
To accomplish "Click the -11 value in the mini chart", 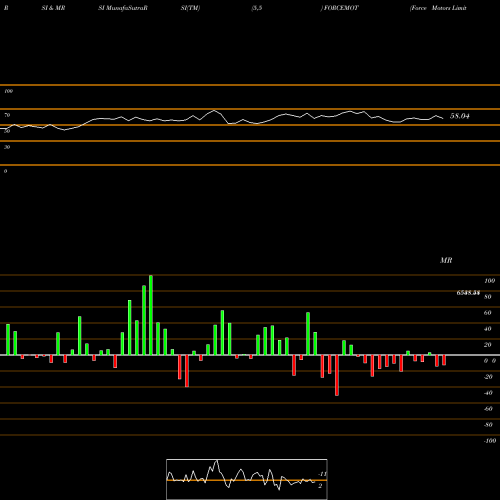I will (x=322, y=474).
